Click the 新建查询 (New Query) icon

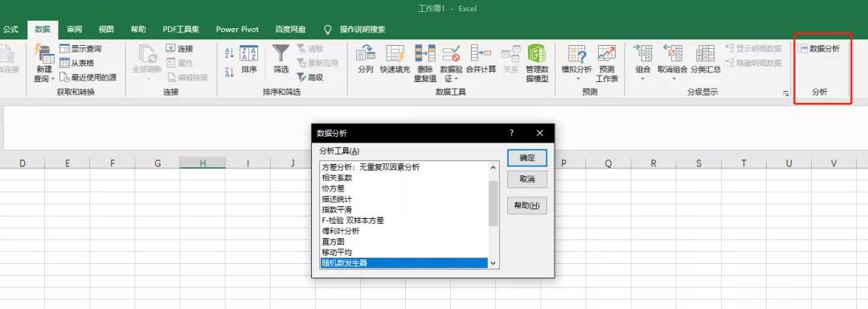pos(44,54)
